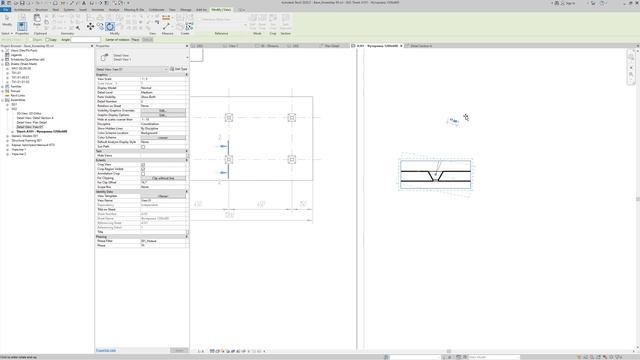Click the Display Model value Normal

(x=163, y=88)
